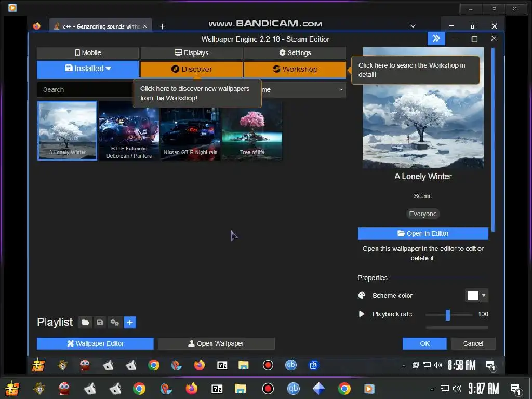
Task: Click the speaker icon beside the 8:58 AM clock
Action: coord(438,365)
